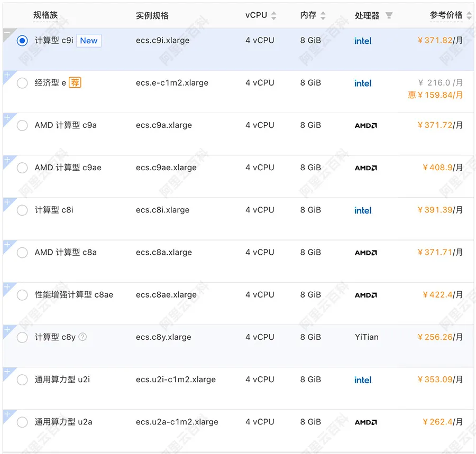This screenshot has width=476, height=454.
Task: Click ecs.u2i-c1m2.xlarge instance name
Action: [176, 379]
